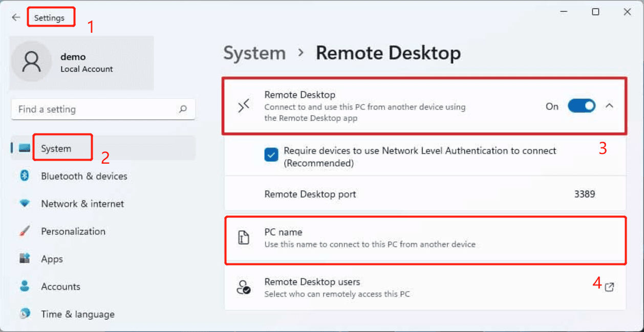Screen dimensions: 644x332
Task: Click the back arrow icon
Action: click(16, 17)
